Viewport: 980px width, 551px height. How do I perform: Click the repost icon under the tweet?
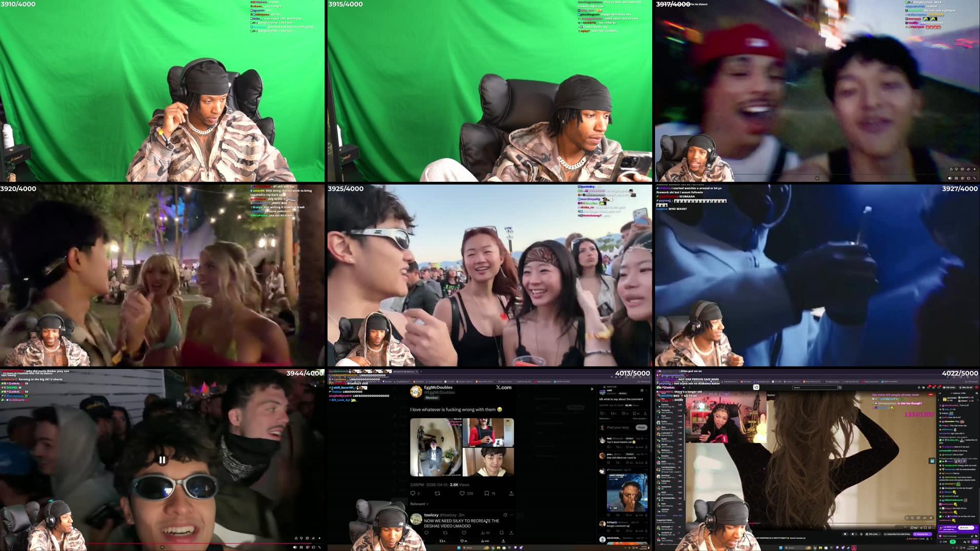click(x=438, y=493)
